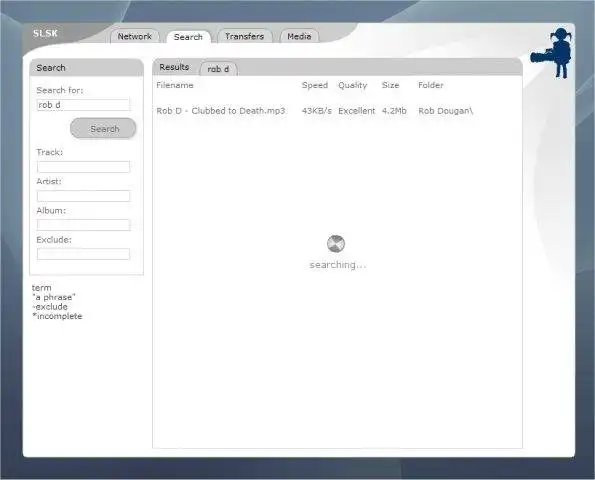Click the 'term' search hint
Viewport: 595px width, 480px height.
tap(42, 288)
